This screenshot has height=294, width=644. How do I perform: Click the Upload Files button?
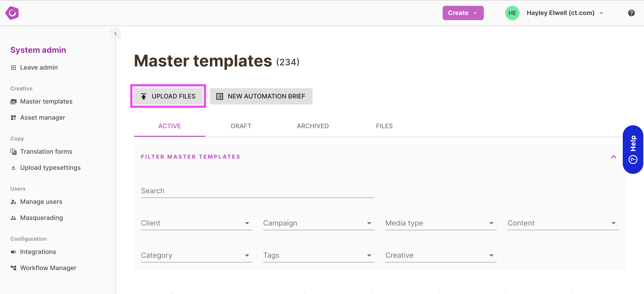168,96
